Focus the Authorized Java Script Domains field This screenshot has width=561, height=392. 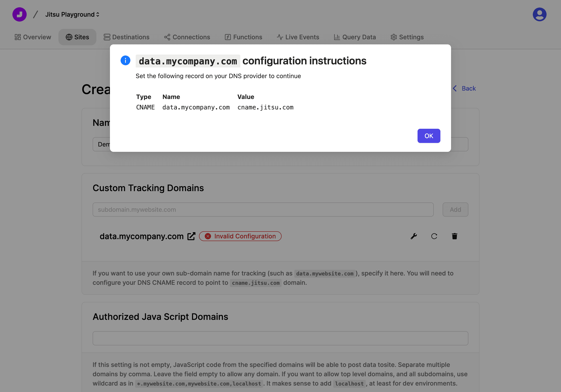pos(280,338)
